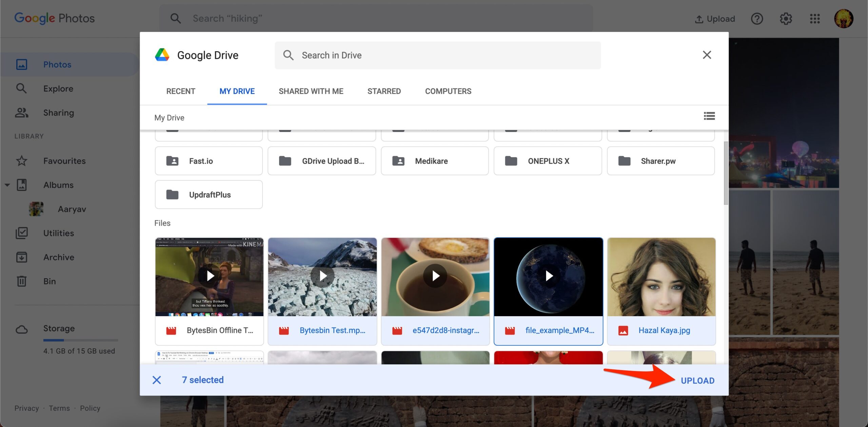Open the UpdraftPlus folder
The height and width of the screenshot is (427, 868).
coord(209,194)
